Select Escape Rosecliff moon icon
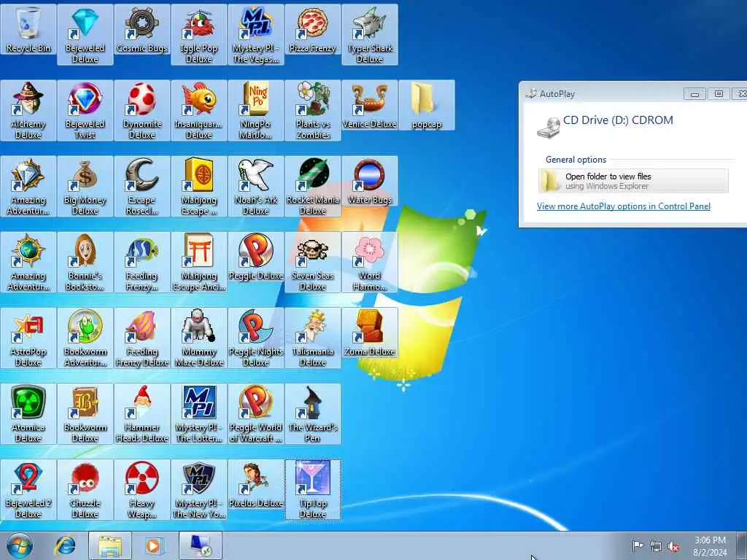The image size is (747, 560). 142,186
